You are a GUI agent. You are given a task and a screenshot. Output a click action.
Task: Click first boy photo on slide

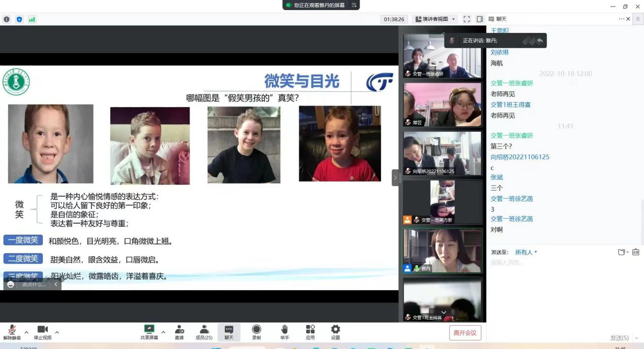[x=51, y=144]
